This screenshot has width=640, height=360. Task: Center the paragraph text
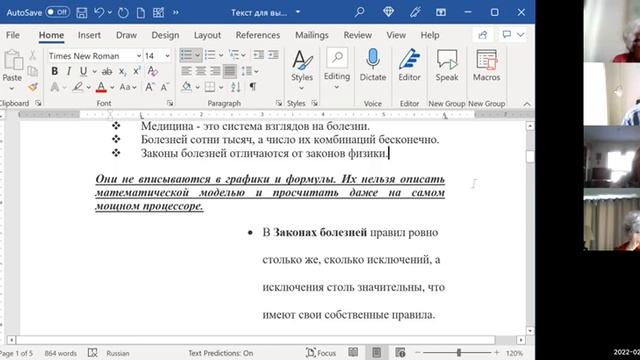tap(201, 71)
